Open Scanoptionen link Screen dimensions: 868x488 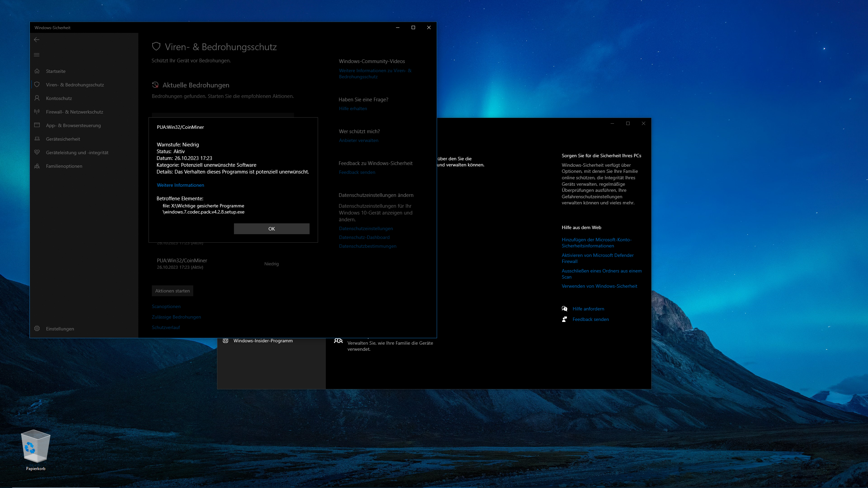166,306
